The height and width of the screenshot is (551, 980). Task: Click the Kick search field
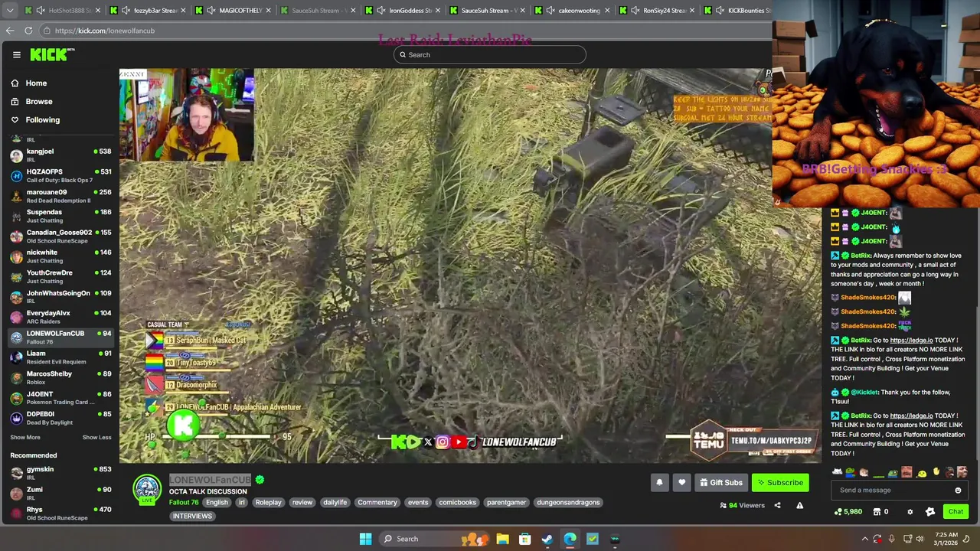(490, 54)
